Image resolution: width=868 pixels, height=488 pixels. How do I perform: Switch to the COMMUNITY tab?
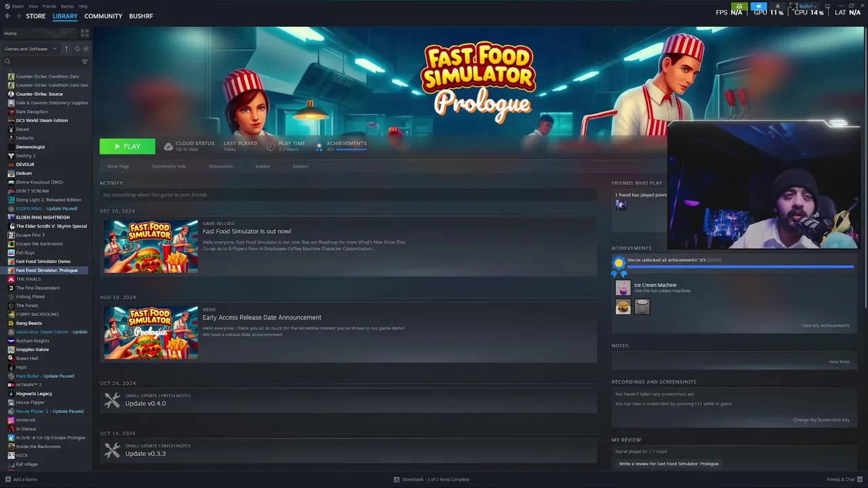tap(103, 16)
